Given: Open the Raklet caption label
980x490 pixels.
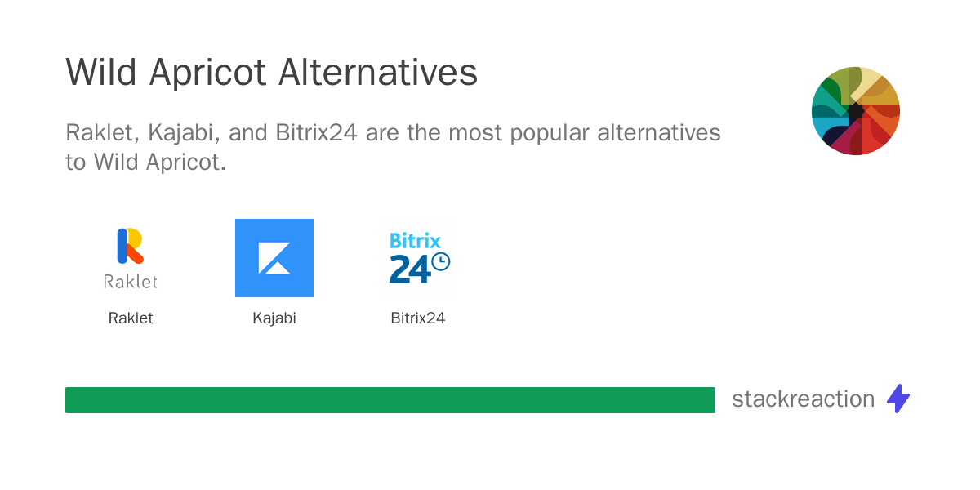Looking at the screenshot, I should click(x=131, y=318).
